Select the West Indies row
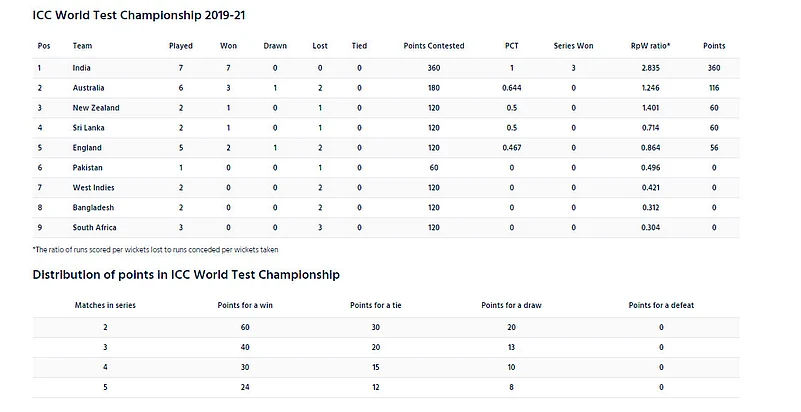This screenshot has width=801, height=412. pos(94,187)
